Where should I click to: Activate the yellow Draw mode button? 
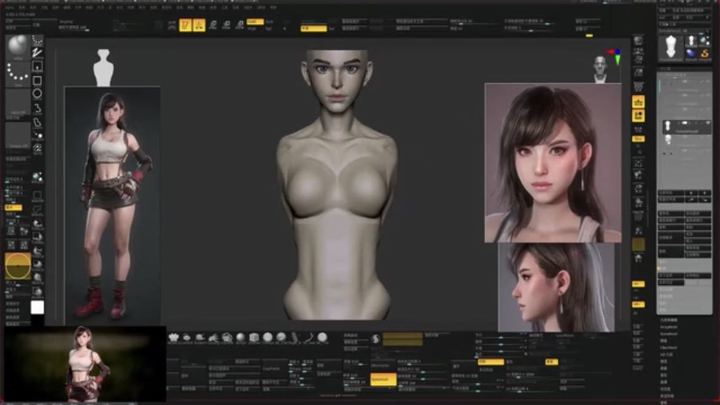point(199,25)
